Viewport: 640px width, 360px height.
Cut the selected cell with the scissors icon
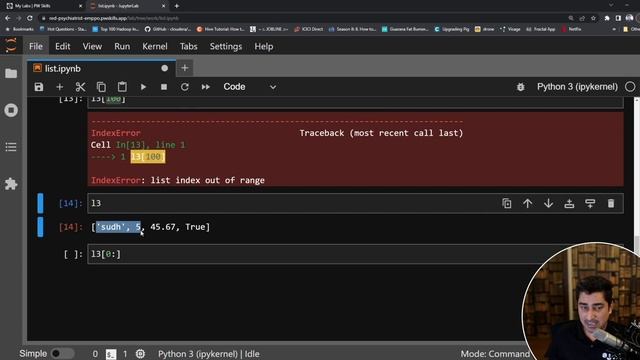[80, 87]
